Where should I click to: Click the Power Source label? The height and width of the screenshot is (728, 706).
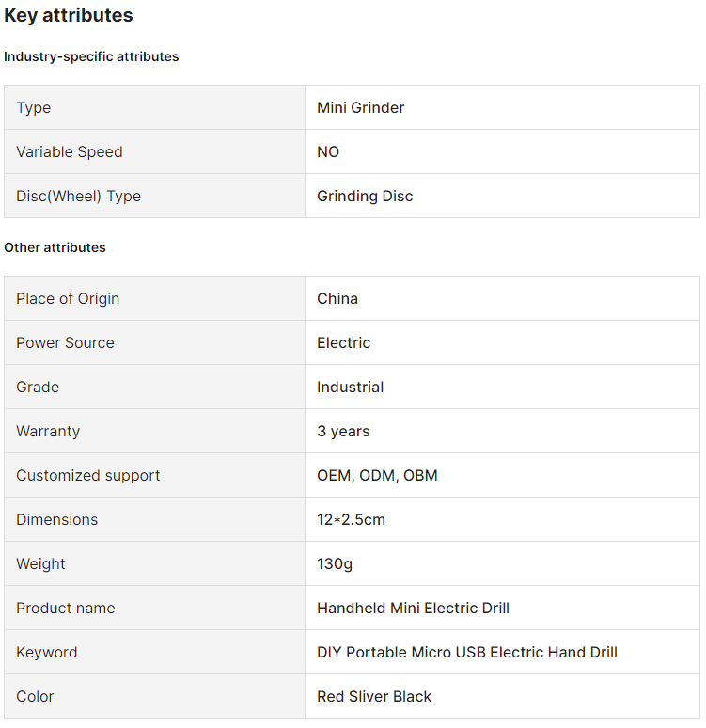tap(65, 343)
